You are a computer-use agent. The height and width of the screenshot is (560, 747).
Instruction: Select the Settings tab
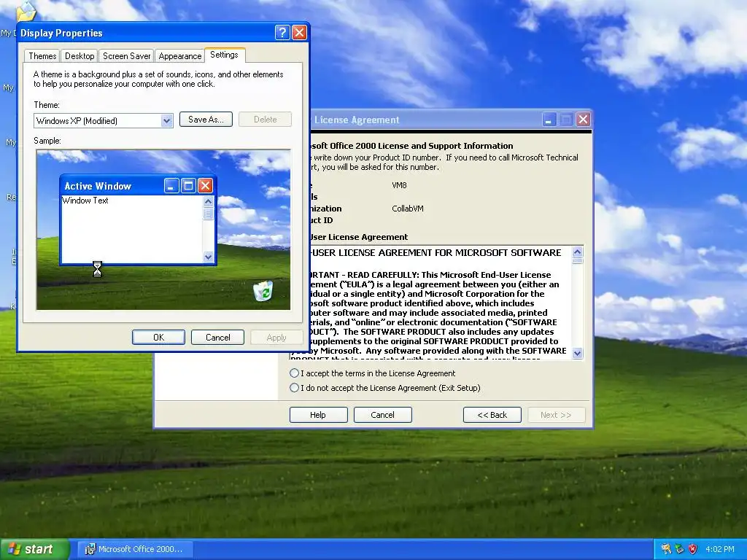225,55
